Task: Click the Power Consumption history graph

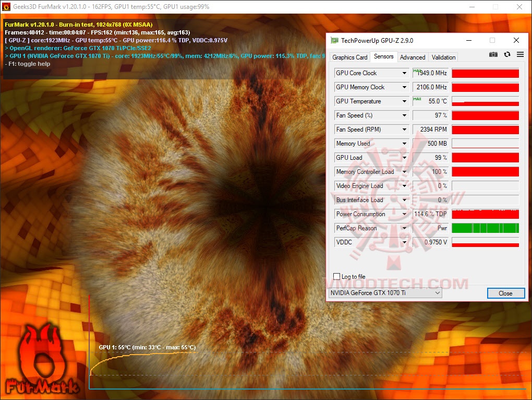Action: [x=485, y=214]
